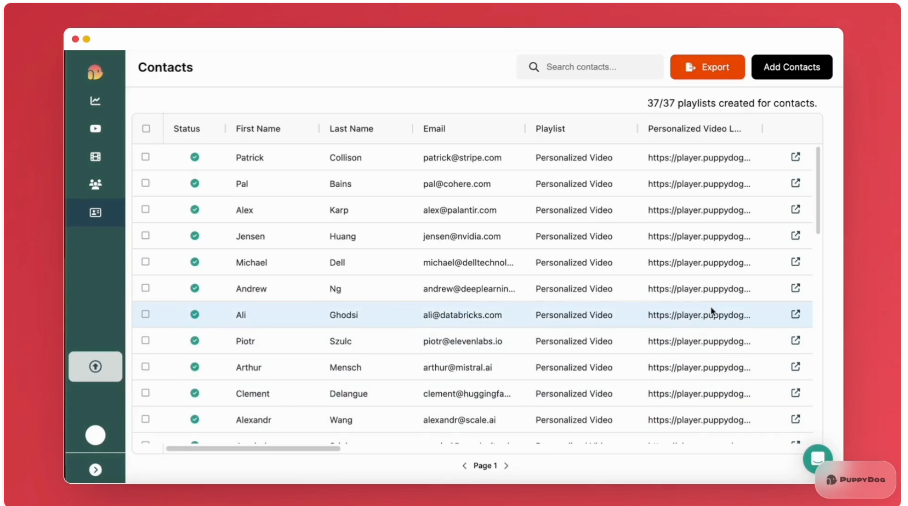
Task: Open the user avatar circle in sidebar
Action: [95, 435]
